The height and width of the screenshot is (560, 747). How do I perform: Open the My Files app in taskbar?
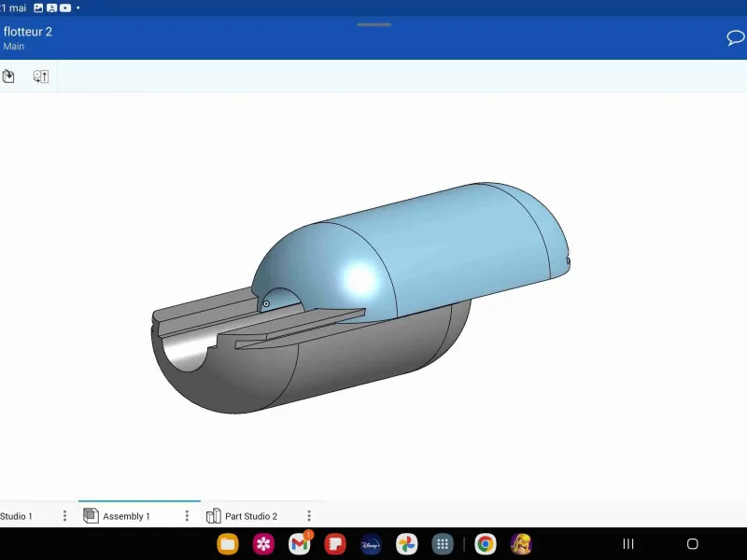(x=228, y=544)
